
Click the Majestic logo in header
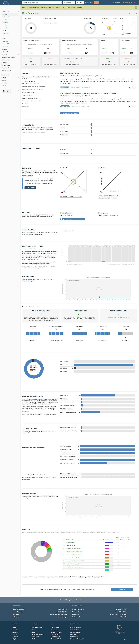(5, 3)
